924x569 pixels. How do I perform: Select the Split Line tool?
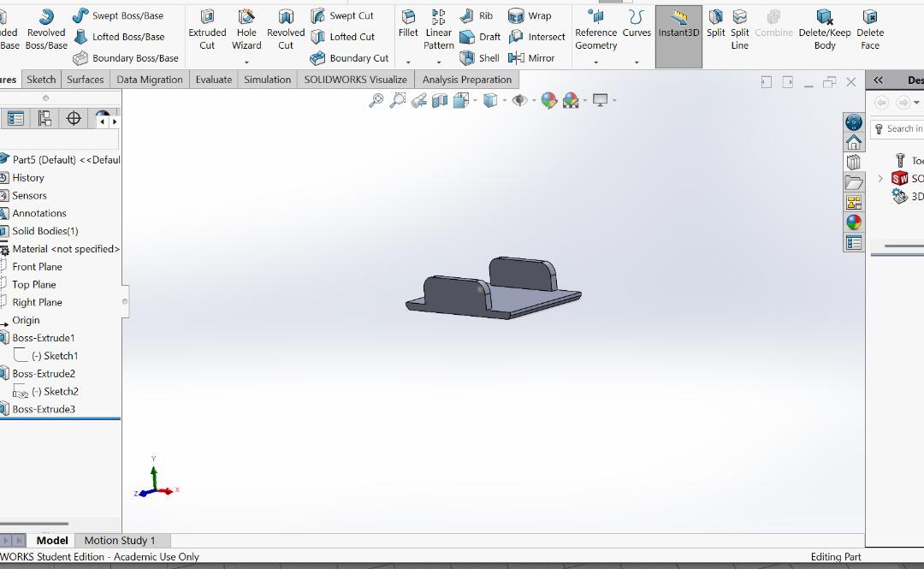pos(739,29)
